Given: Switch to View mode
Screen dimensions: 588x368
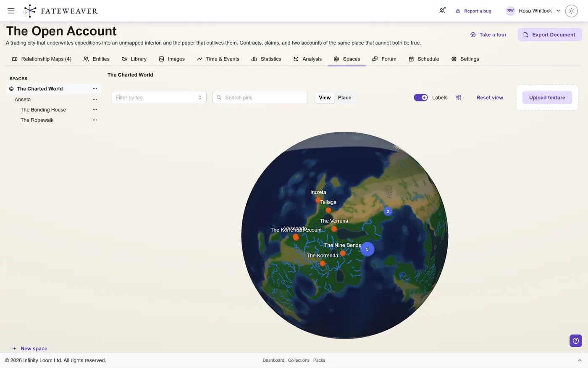Looking at the screenshot, I should [325, 98].
